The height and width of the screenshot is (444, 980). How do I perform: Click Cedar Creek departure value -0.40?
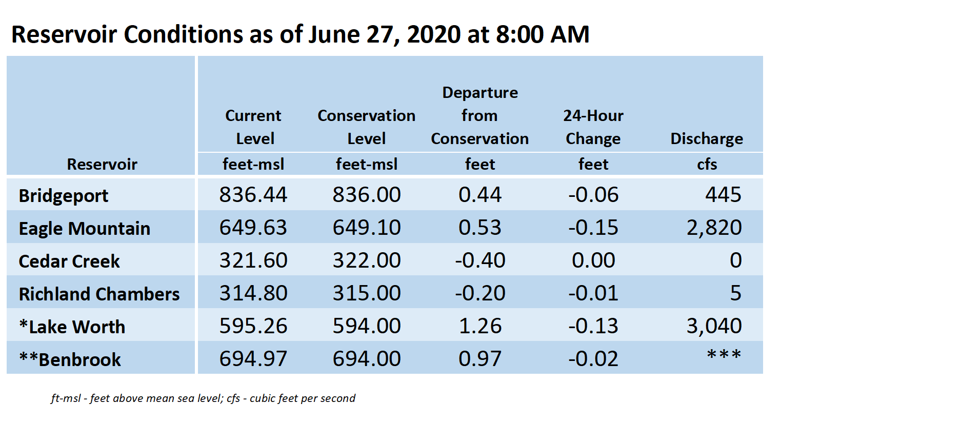click(480, 260)
